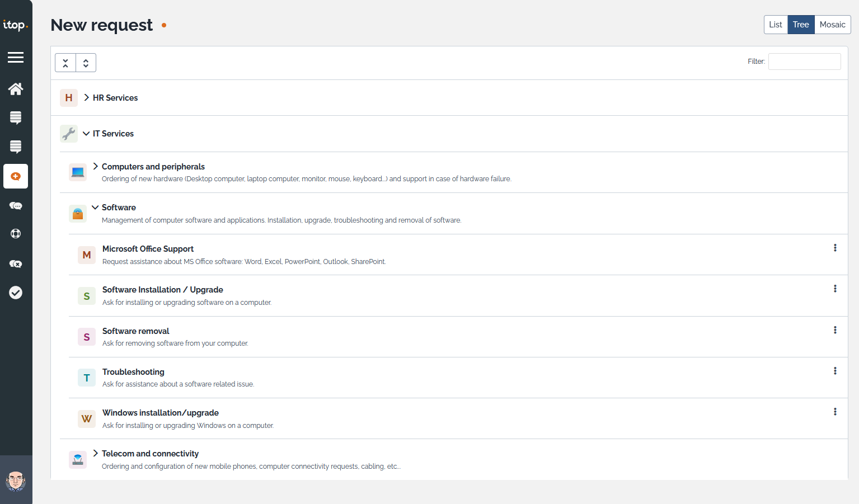The height and width of the screenshot is (504, 859).
Task: Open the New request plus-bubble sidebar icon
Action: pyautogui.click(x=16, y=176)
